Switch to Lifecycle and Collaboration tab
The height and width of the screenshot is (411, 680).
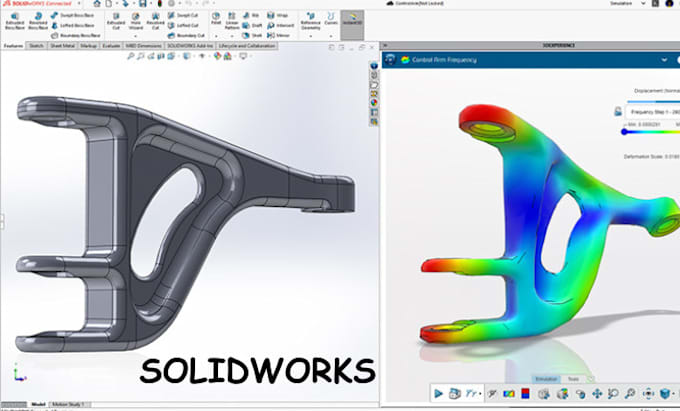click(x=247, y=46)
